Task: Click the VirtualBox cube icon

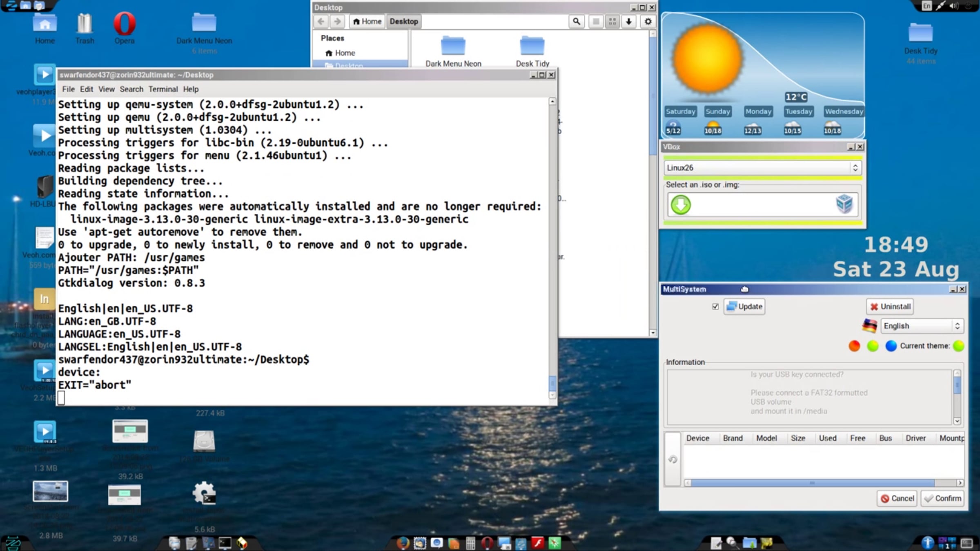Action: point(844,204)
